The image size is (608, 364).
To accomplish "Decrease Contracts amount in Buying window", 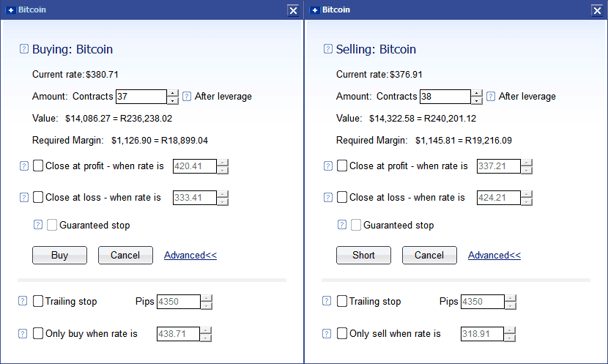I will point(173,100).
